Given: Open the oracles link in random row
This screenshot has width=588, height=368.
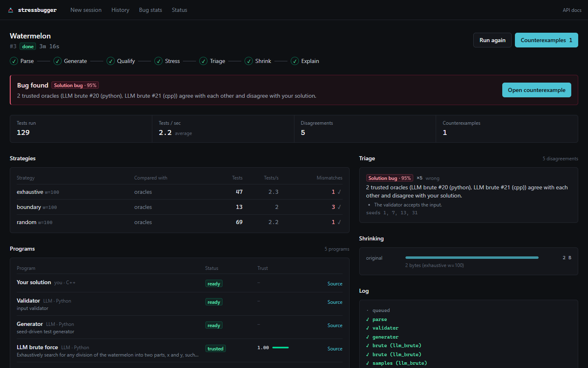Looking at the screenshot, I should (143, 222).
